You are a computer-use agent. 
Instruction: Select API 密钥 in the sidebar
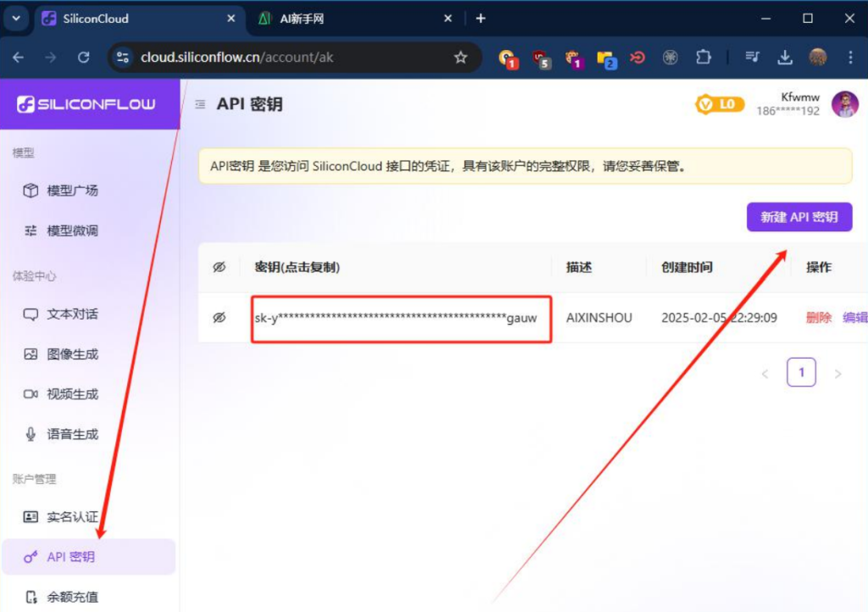pyautogui.click(x=88, y=557)
